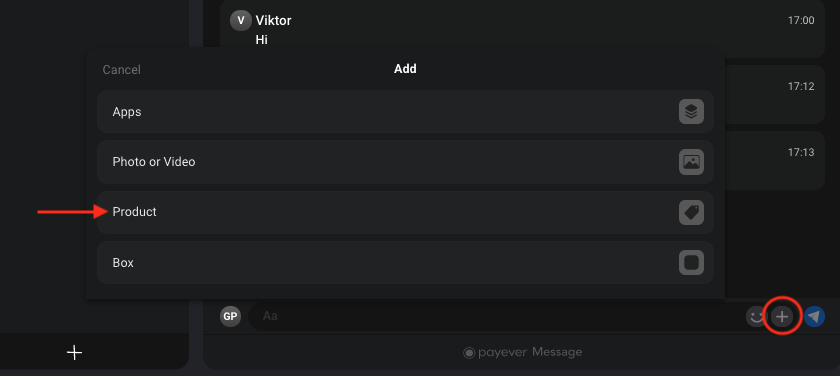
Task: Select the Apps option text
Action: coord(127,112)
